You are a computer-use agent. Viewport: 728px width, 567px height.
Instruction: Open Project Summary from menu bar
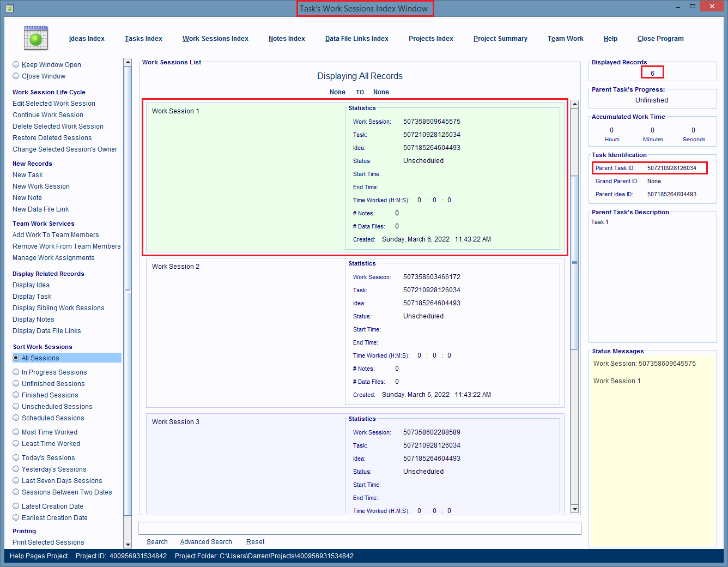click(x=500, y=39)
